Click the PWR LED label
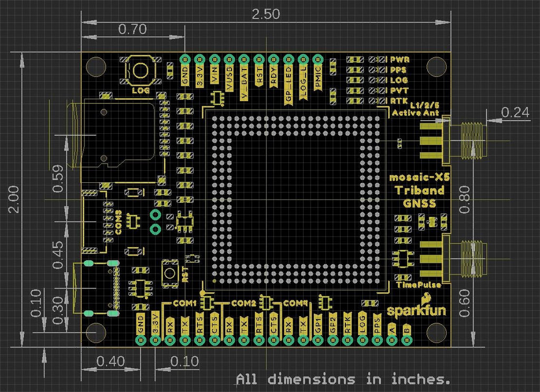Viewport: 540px width, 392px height. tap(400, 60)
